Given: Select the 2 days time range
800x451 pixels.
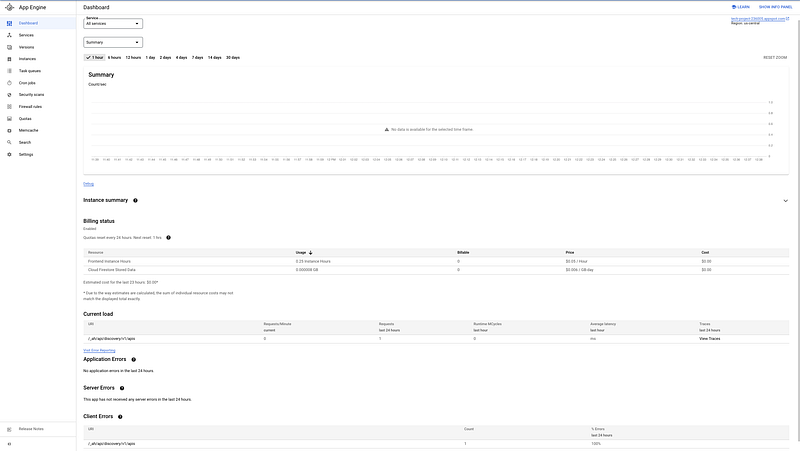Looking at the screenshot, I should 165,58.
